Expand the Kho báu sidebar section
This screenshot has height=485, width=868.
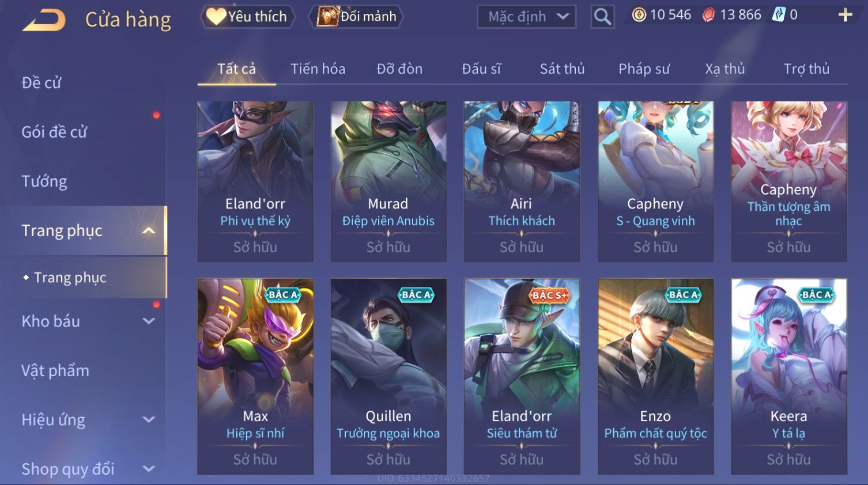click(x=149, y=321)
